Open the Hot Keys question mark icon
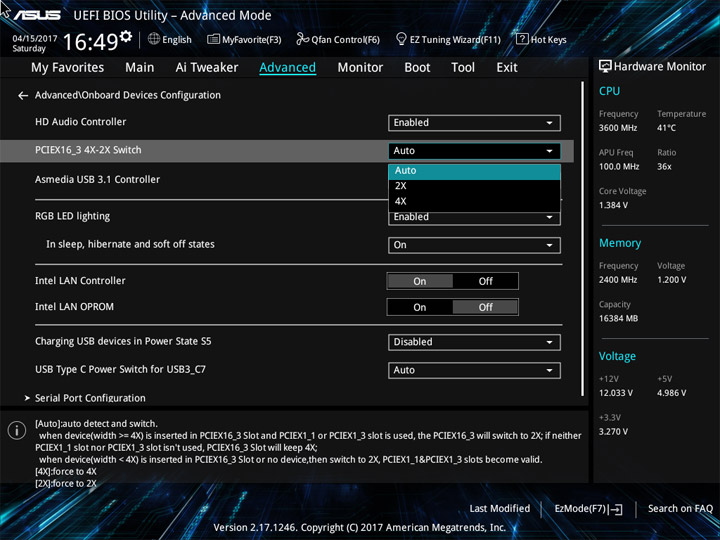The width and height of the screenshot is (720, 540). pos(522,39)
